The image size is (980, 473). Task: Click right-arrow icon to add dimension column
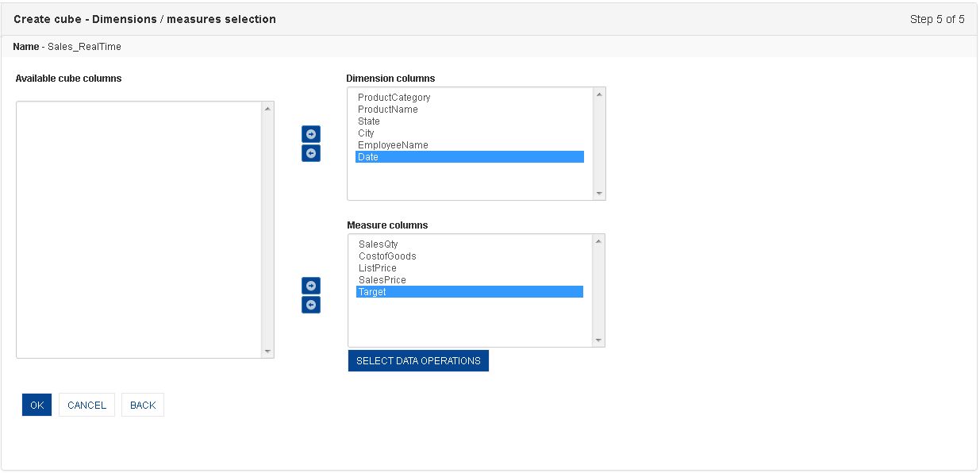(311, 134)
